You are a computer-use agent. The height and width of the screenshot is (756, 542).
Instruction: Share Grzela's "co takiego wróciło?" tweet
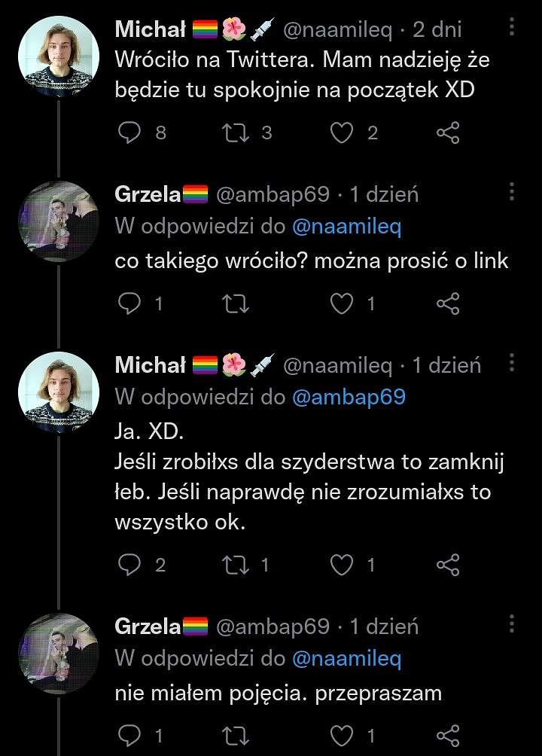click(x=448, y=303)
